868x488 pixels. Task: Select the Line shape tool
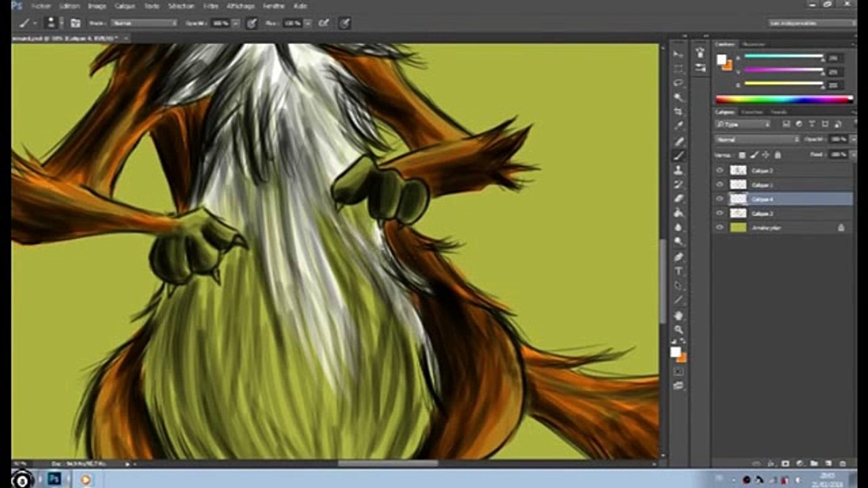(678, 300)
